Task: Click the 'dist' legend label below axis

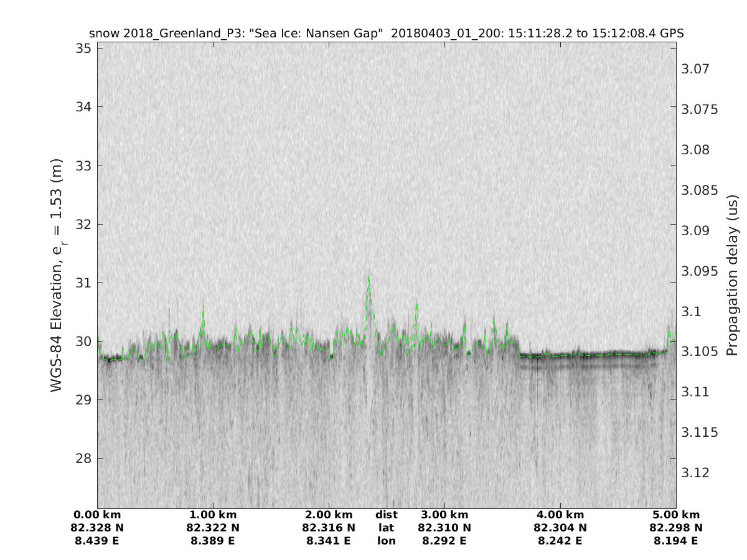Action: tap(386, 515)
